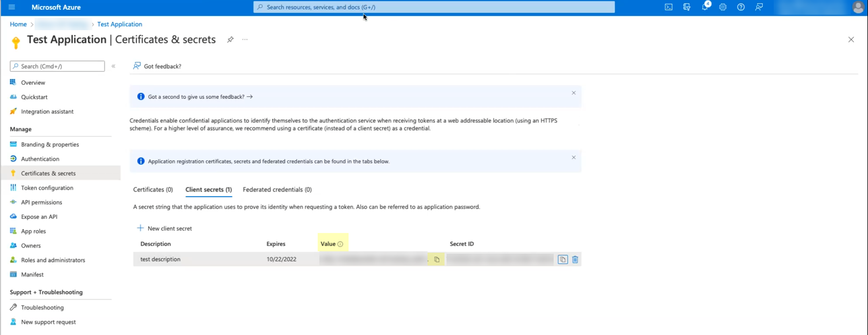
Task: Open the portal hamburger menu
Action: 12,7
